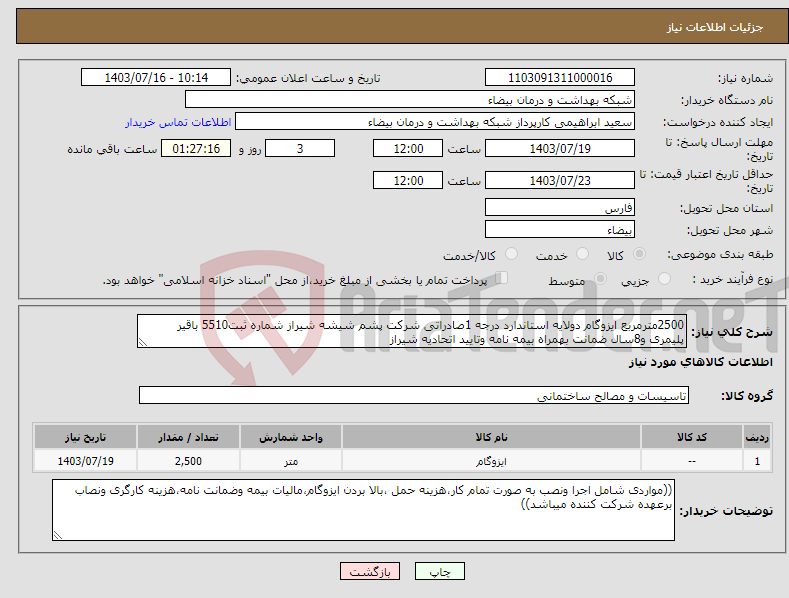789x598 pixels.
Task: Click the نوع فرآیند خرید label
Action: point(732,279)
